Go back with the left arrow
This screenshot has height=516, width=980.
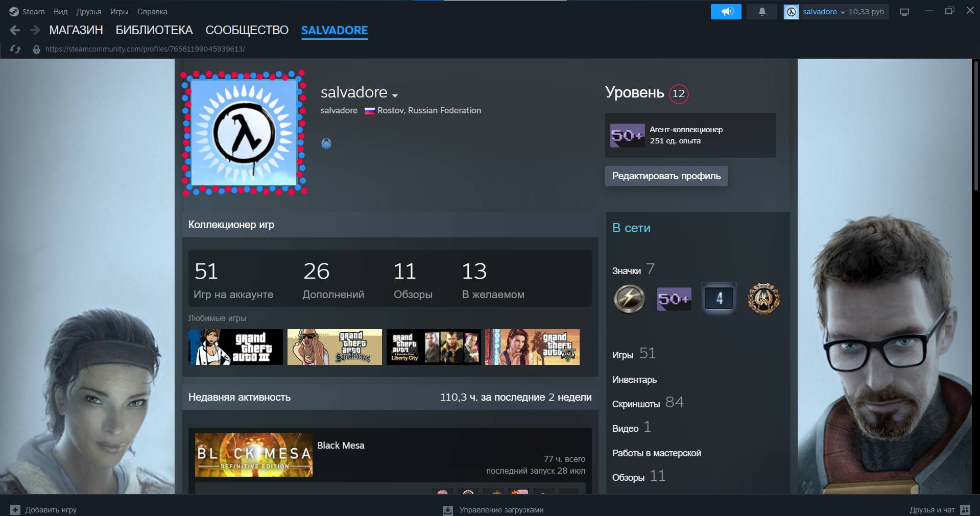15,30
